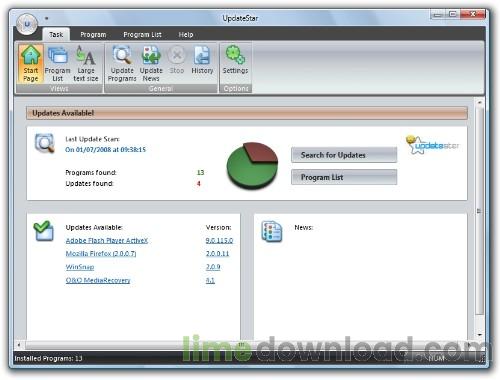Click Installed Programs: 13 status text
Screen dimensions: 500x380
tap(48, 358)
